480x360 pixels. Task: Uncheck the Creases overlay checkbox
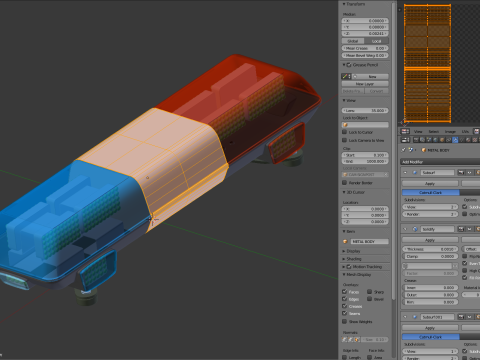point(344,306)
